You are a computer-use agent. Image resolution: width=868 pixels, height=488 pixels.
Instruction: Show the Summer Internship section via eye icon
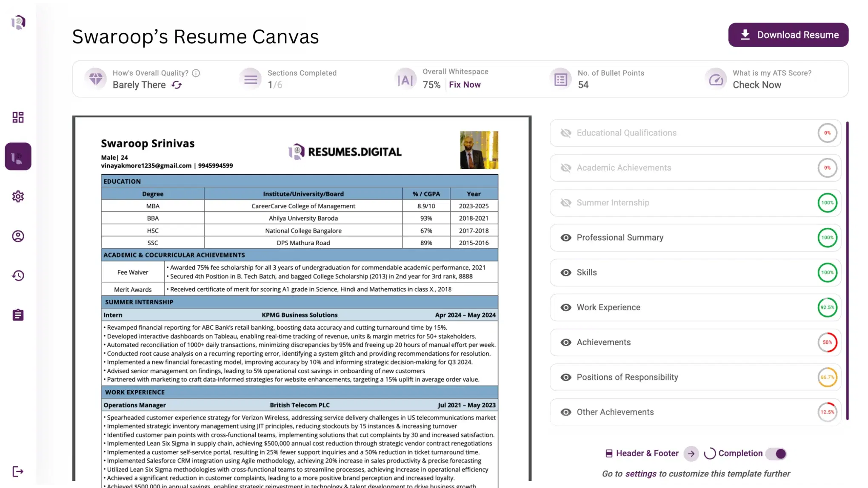566,203
